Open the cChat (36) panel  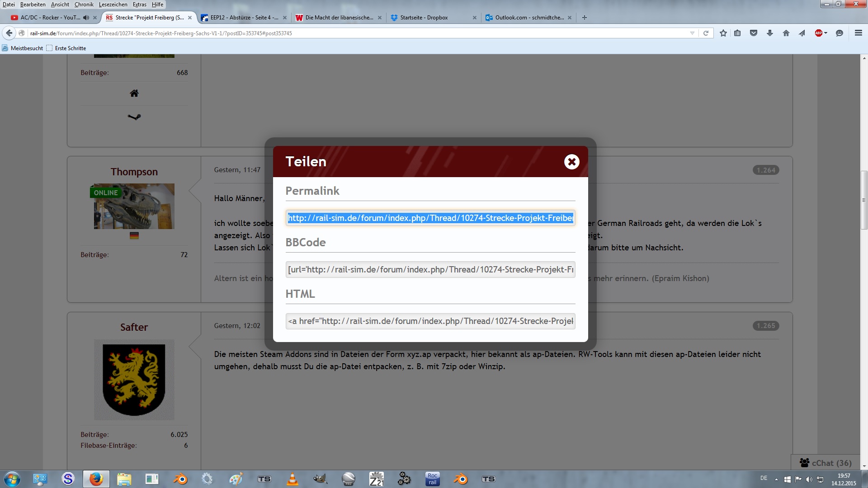pos(826,463)
